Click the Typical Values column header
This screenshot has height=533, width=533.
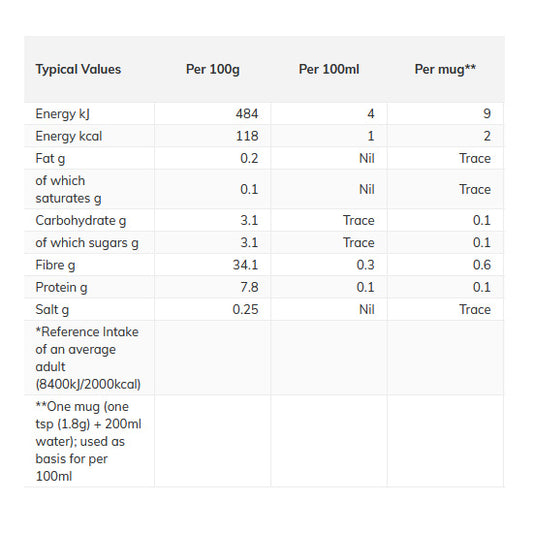[78, 69]
